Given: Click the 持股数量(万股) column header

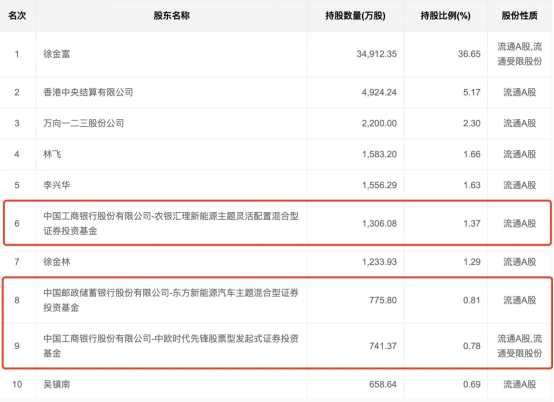Looking at the screenshot, I should pos(355,16).
